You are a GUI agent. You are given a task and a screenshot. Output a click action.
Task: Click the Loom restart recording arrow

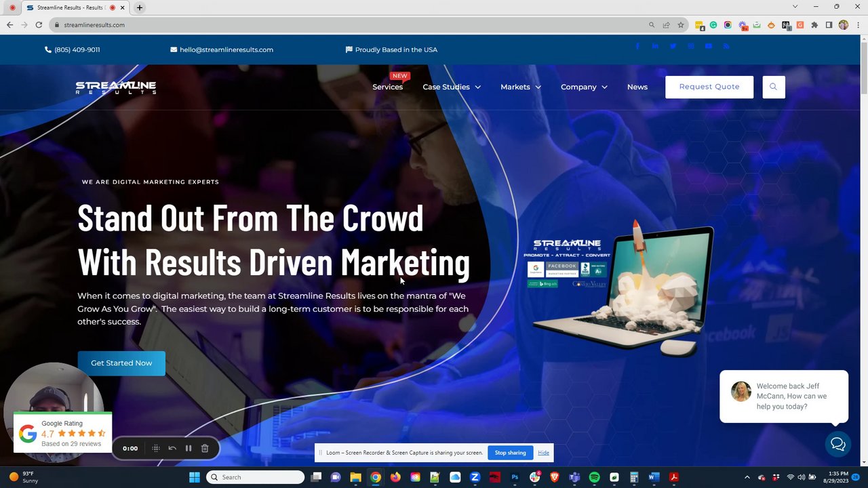[x=172, y=448]
